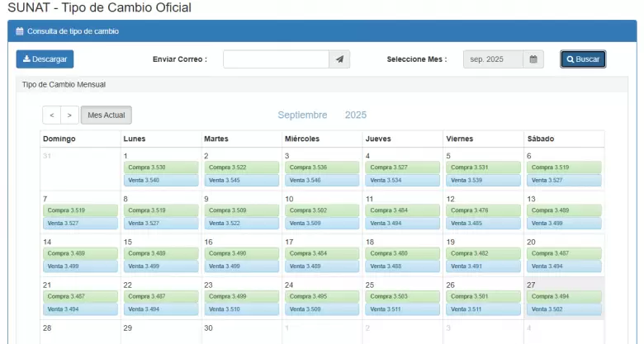
Task: Click Venta 3.488 on day 18
Action: (403, 266)
